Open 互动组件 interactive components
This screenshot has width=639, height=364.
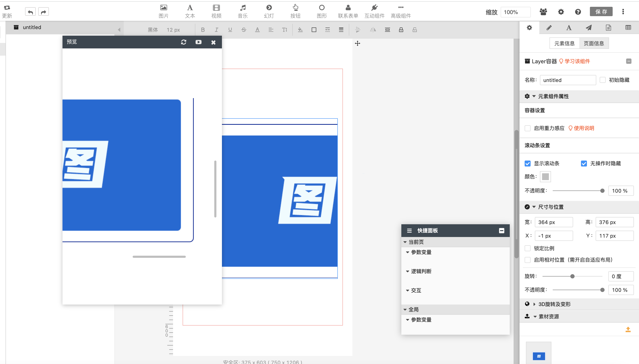tap(375, 11)
